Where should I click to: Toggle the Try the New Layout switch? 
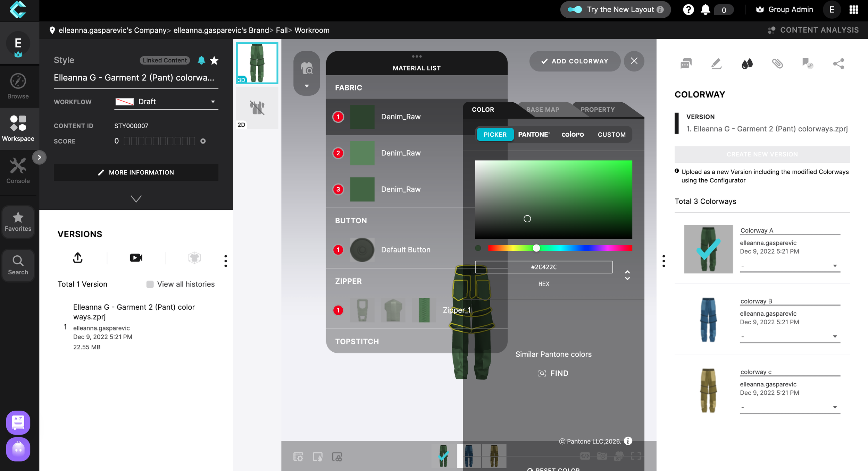tap(575, 10)
